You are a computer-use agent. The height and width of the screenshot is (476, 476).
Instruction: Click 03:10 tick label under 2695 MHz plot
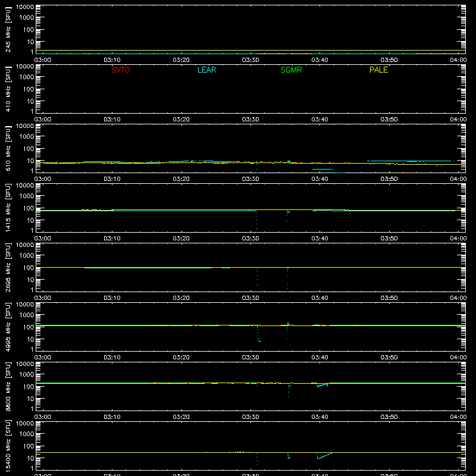click(x=112, y=298)
